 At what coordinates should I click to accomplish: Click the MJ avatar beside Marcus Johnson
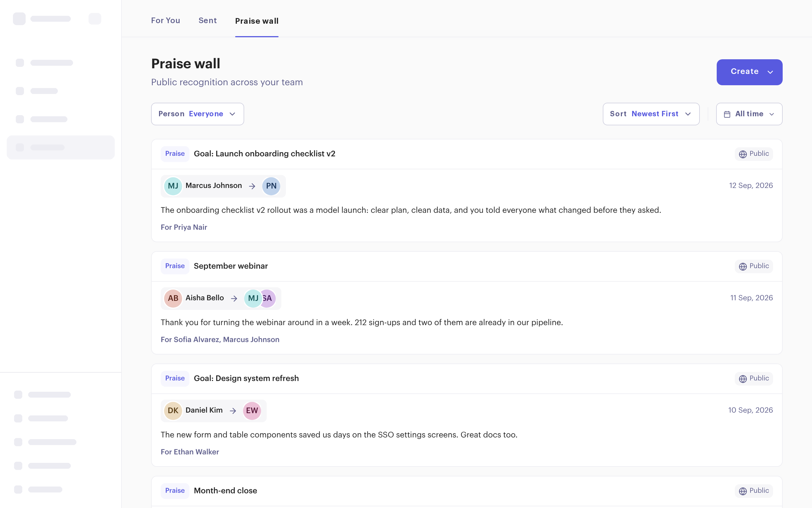click(173, 186)
